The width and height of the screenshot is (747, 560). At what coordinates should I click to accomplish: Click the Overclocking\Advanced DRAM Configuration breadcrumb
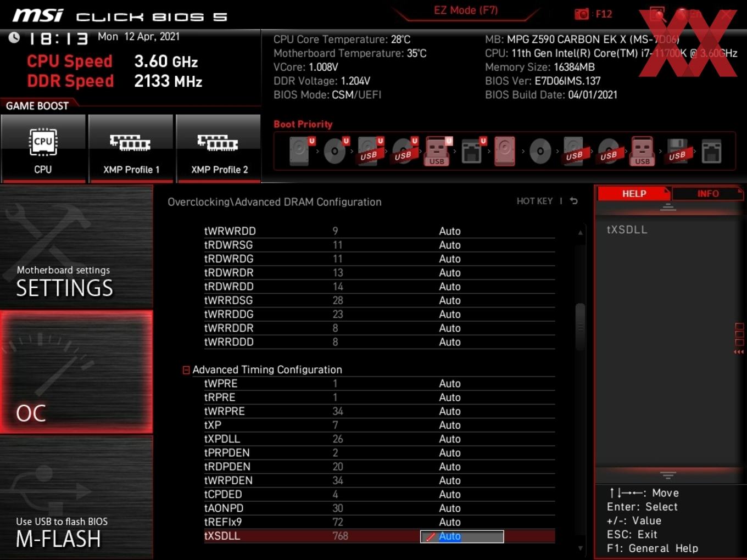274,202
